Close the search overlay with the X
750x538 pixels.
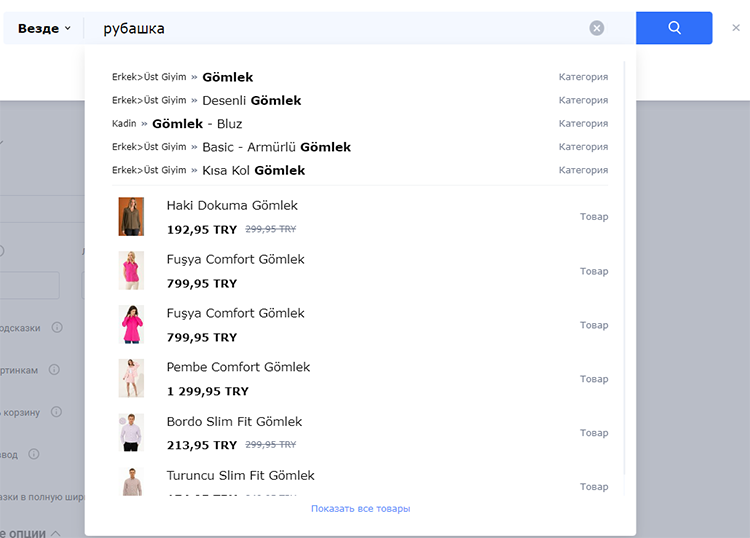pos(736,28)
